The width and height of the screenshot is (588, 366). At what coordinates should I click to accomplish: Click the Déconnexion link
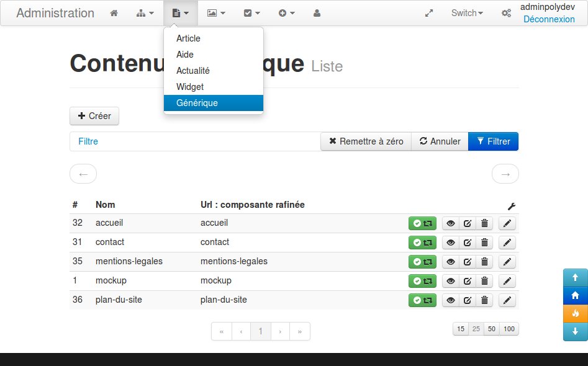[549, 19]
